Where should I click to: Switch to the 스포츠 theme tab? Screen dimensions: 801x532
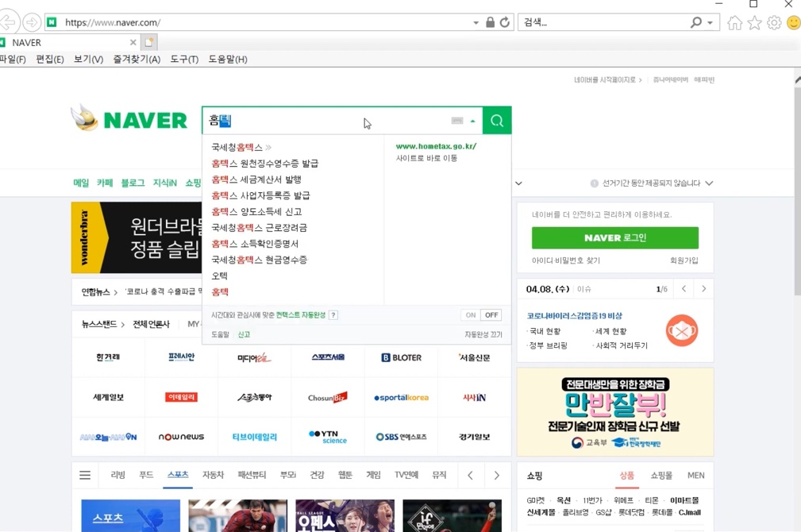click(x=178, y=475)
